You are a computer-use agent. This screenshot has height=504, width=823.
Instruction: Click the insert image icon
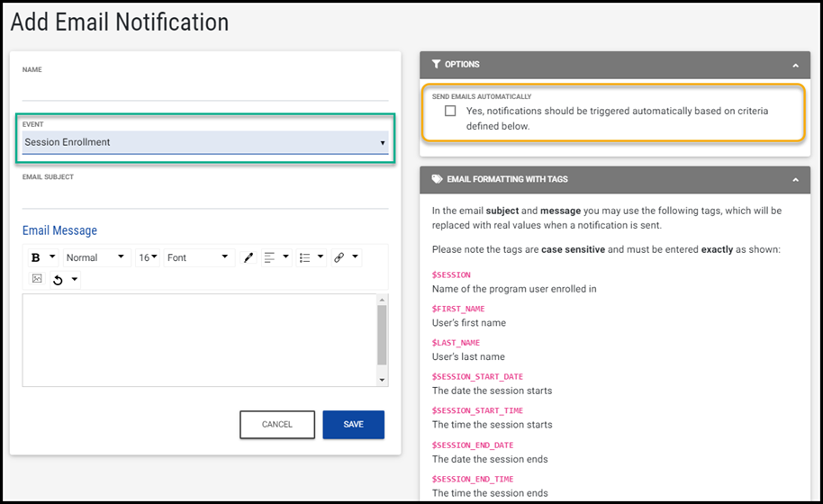click(x=37, y=279)
